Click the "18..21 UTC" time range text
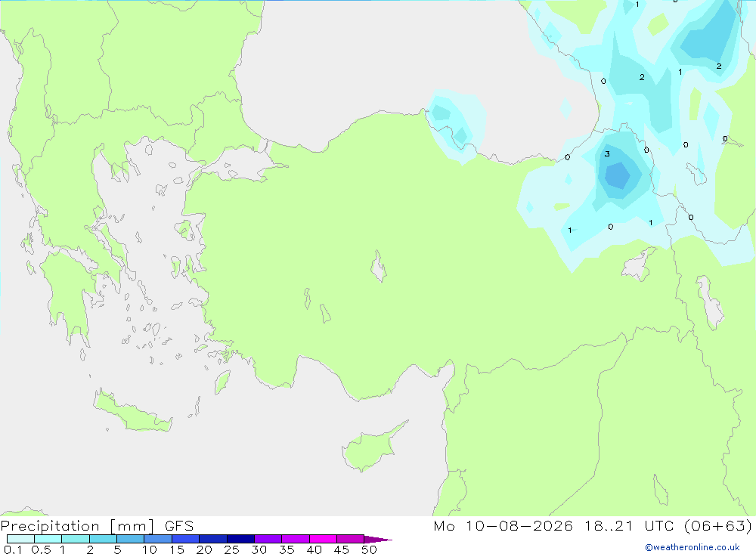756x554 pixels. [x=629, y=526]
